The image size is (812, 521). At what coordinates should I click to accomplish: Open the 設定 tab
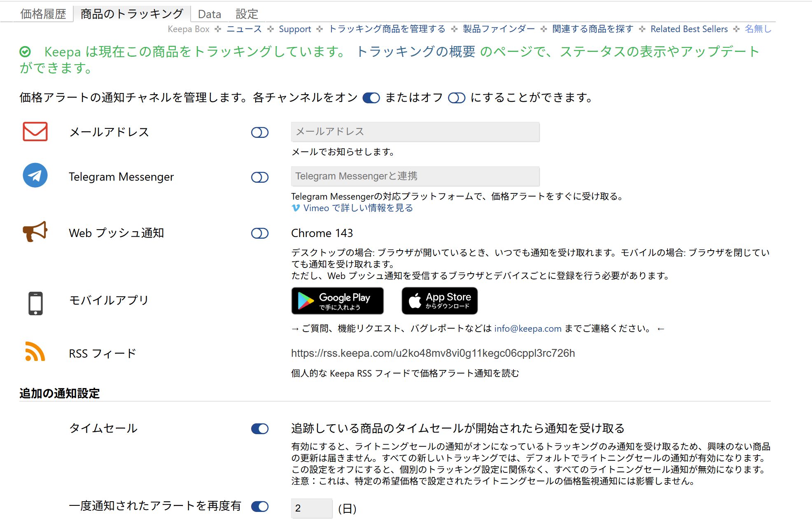247,14
